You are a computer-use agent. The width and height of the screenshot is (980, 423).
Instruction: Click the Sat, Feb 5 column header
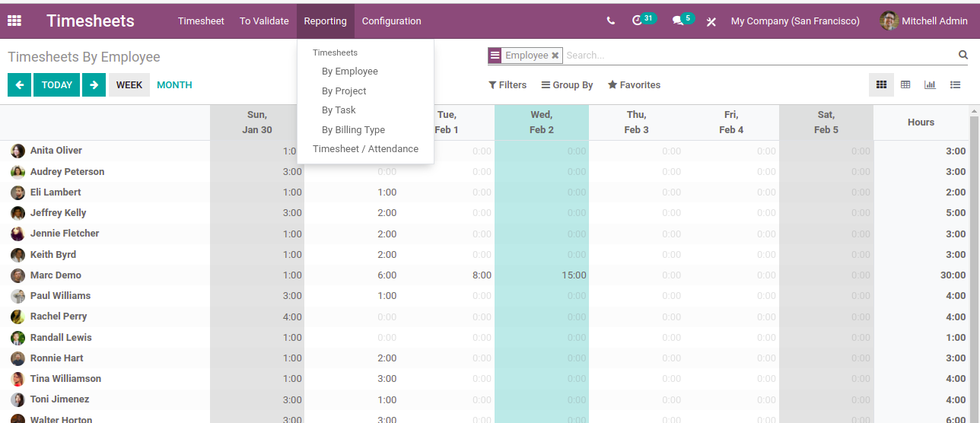(826, 122)
